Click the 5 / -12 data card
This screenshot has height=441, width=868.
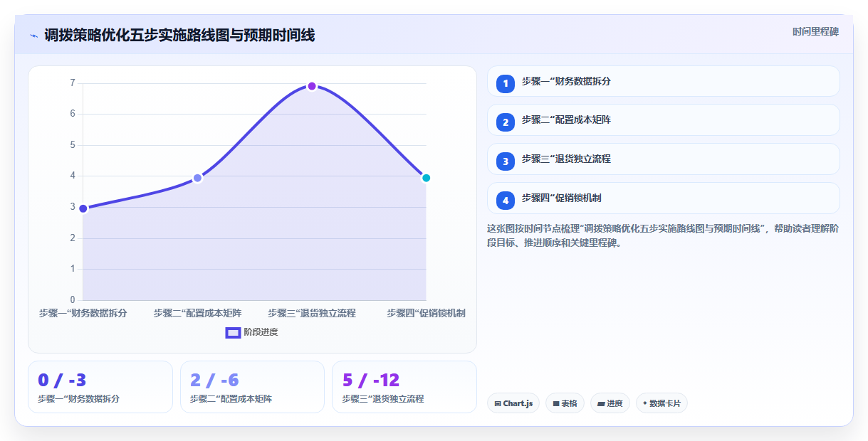pyautogui.click(x=404, y=387)
